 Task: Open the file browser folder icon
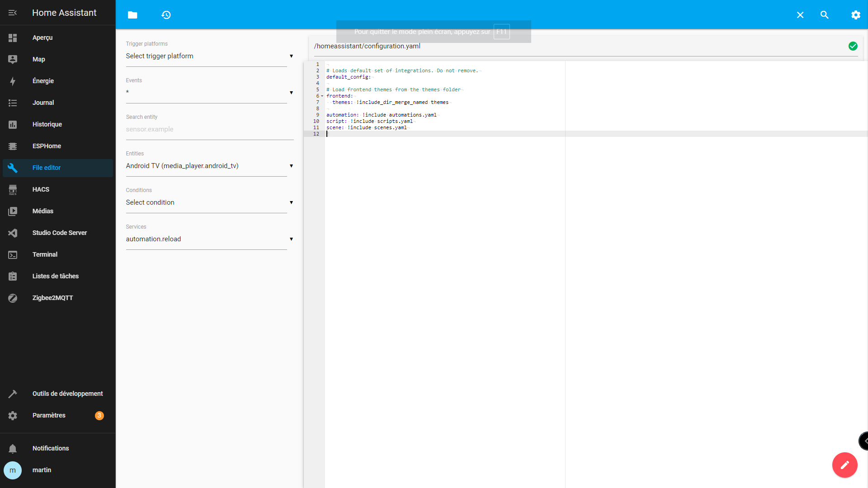[x=132, y=15]
